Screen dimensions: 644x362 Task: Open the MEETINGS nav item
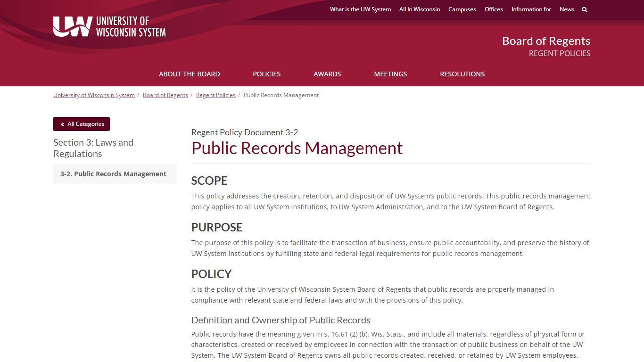(x=390, y=74)
